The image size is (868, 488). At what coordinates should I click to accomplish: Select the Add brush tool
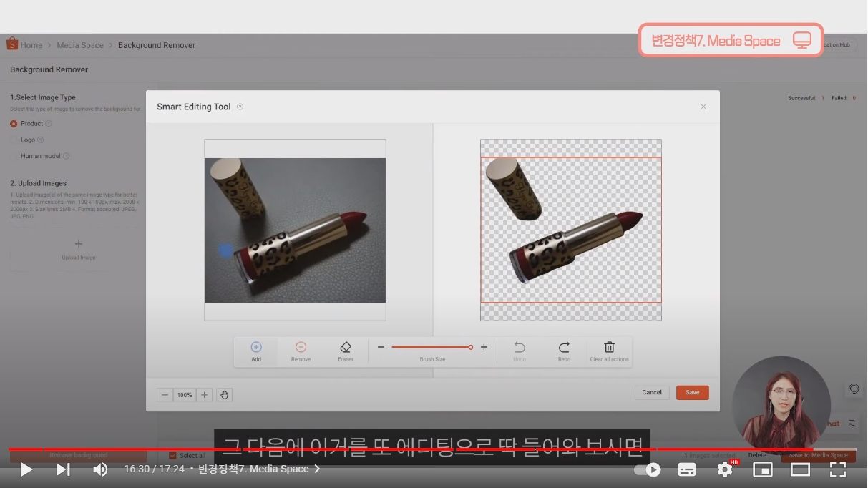tap(255, 351)
